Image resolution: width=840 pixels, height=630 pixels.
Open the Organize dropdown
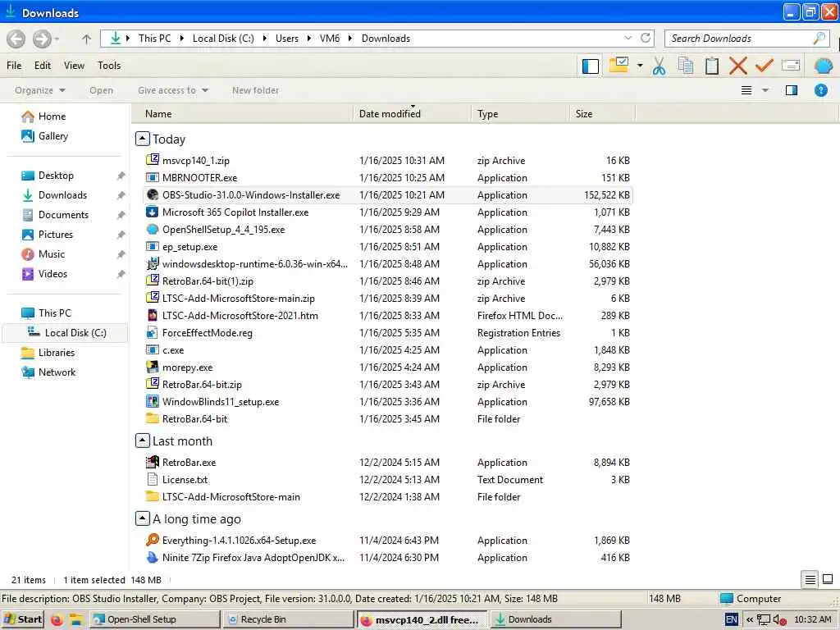[40, 90]
